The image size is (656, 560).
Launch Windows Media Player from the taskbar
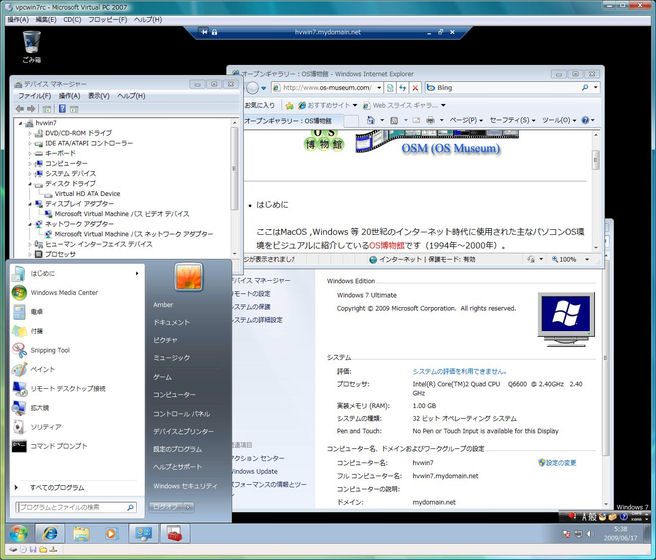pyautogui.click(x=111, y=534)
